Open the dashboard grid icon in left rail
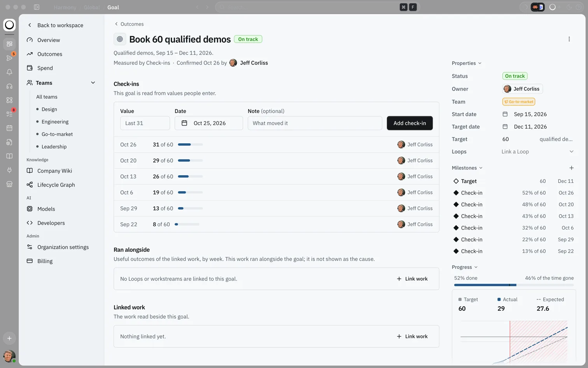The width and height of the screenshot is (588, 368). point(9,44)
